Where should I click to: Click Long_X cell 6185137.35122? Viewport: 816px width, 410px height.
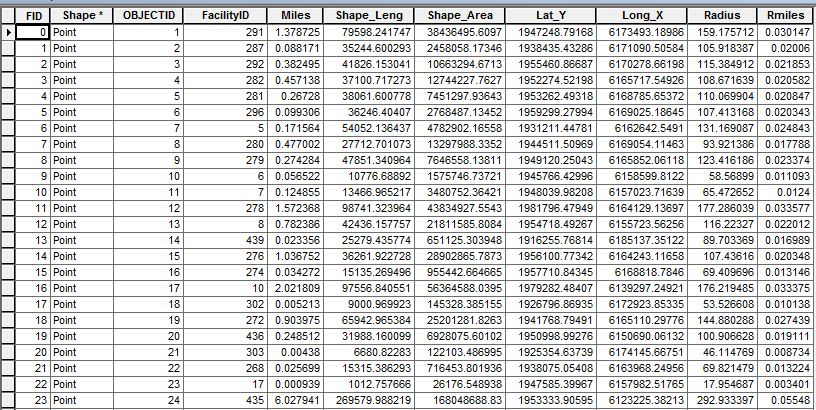[x=642, y=240]
